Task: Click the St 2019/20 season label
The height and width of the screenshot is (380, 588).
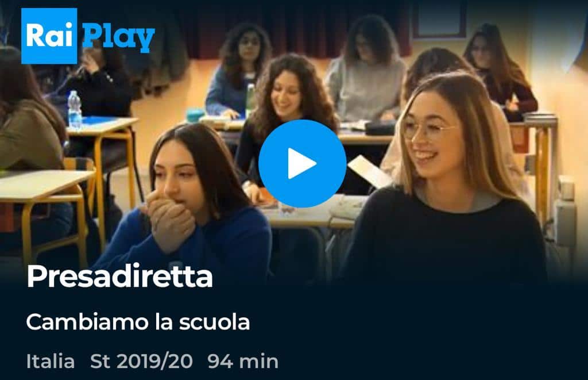Action: (x=141, y=361)
